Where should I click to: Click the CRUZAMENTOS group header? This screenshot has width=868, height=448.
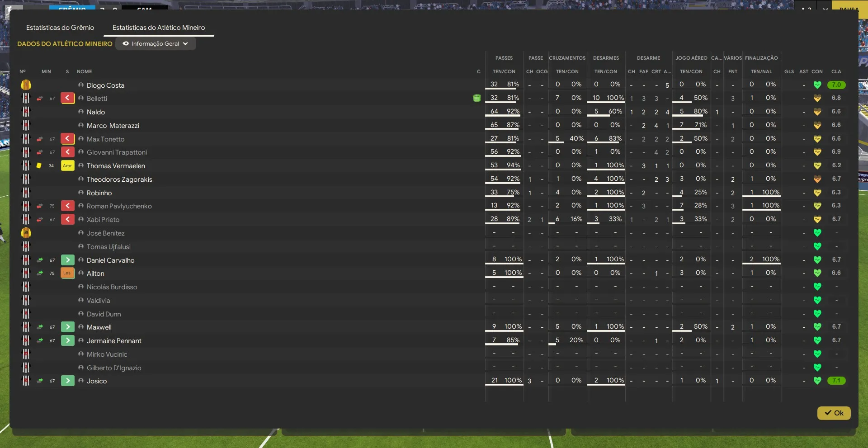click(567, 58)
